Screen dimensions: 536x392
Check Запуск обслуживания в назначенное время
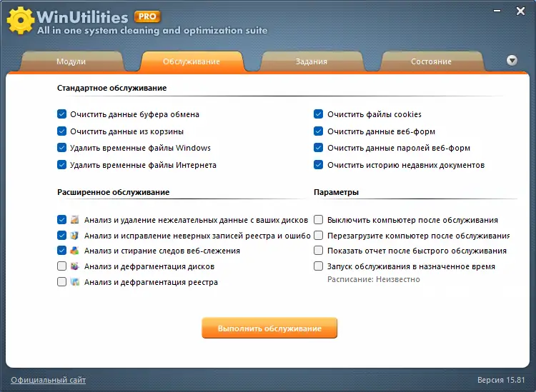coord(318,266)
